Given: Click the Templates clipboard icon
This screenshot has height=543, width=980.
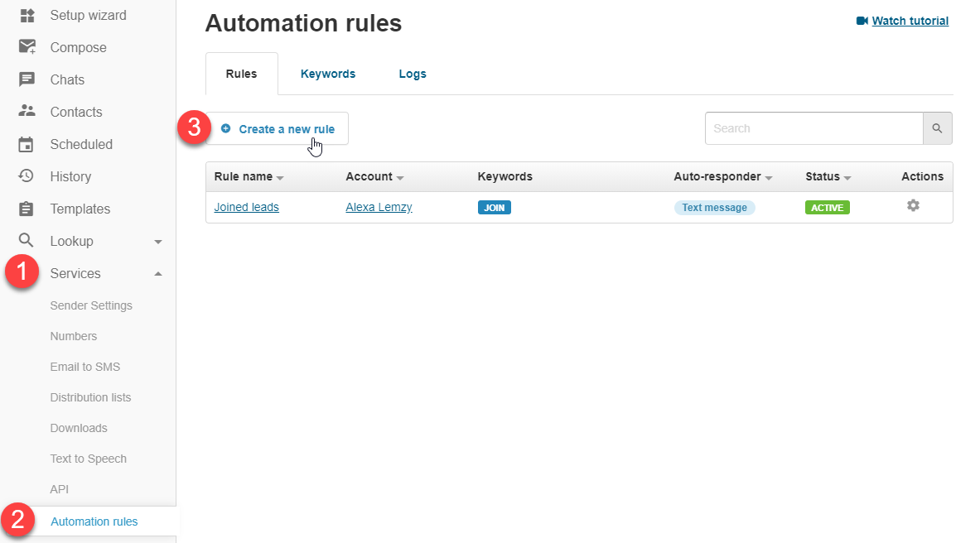Looking at the screenshot, I should point(26,209).
